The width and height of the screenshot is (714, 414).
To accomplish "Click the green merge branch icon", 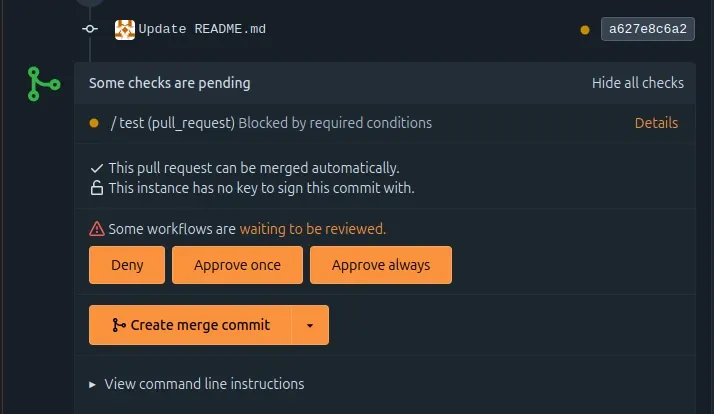I will pos(43,84).
